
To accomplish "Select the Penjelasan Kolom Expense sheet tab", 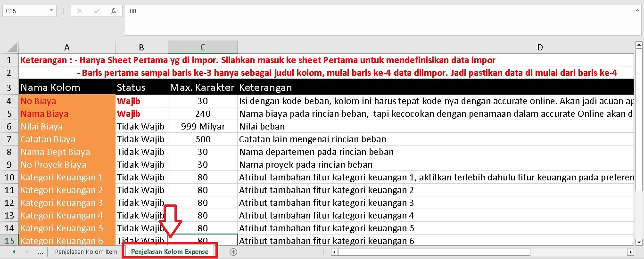I will (x=170, y=252).
